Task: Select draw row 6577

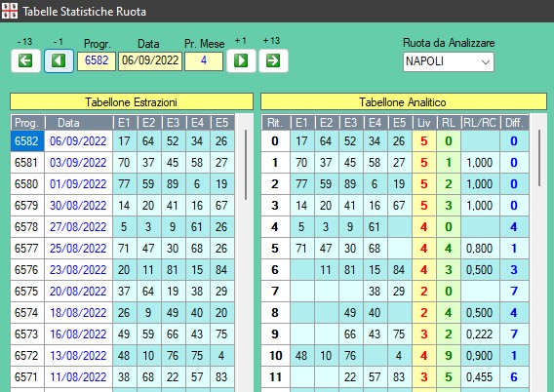Action: (123, 249)
